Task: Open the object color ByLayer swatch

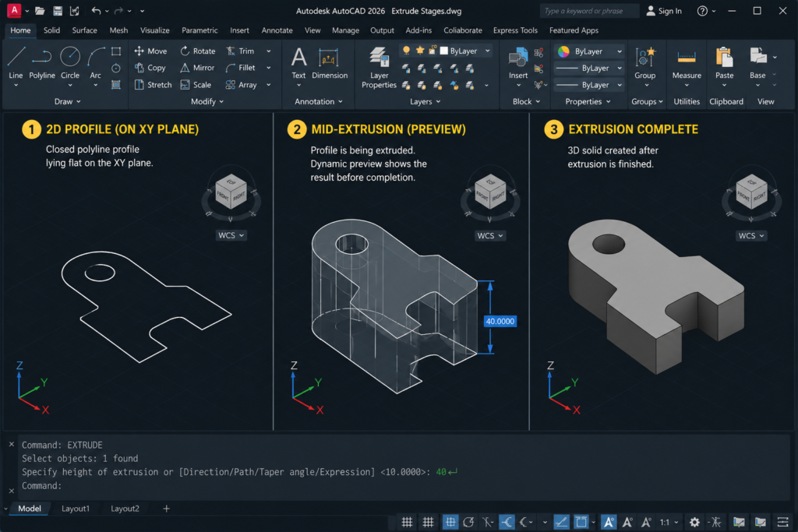Action: pos(564,51)
